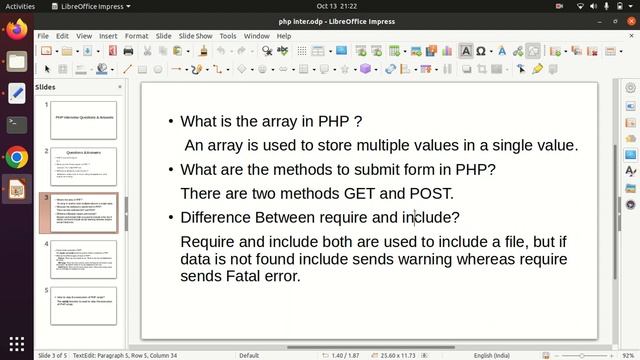Toggle Show Draw Functions toolbar

click(x=533, y=51)
